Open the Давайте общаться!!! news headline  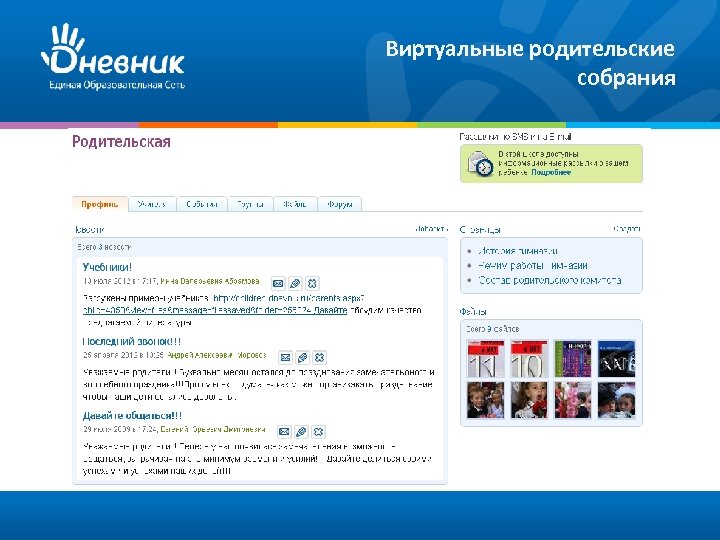132,416
